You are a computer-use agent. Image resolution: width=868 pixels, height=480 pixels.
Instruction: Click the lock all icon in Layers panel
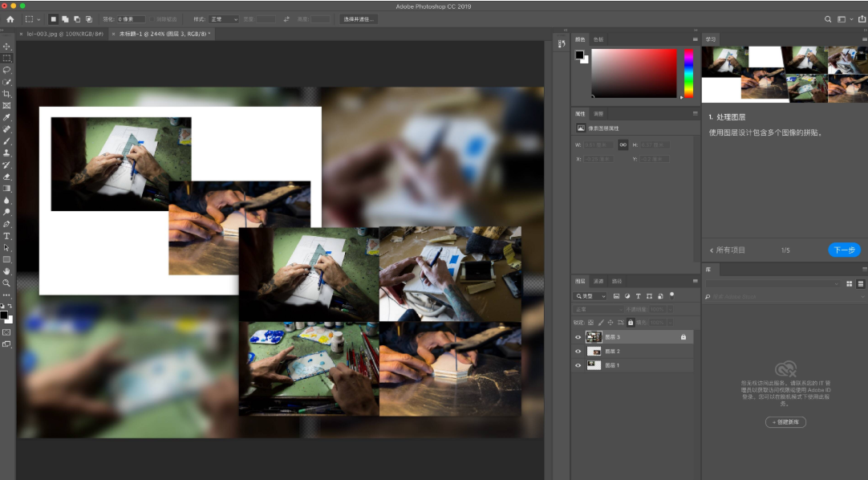click(x=632, y=323)
